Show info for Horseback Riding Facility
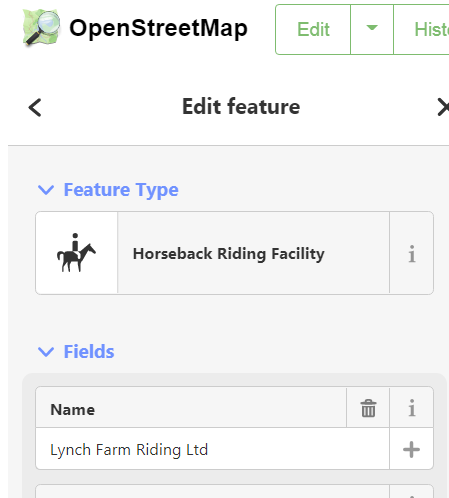The height and width of the screenshot is (498, 449). pyautogui.click(x=412, y=253)
